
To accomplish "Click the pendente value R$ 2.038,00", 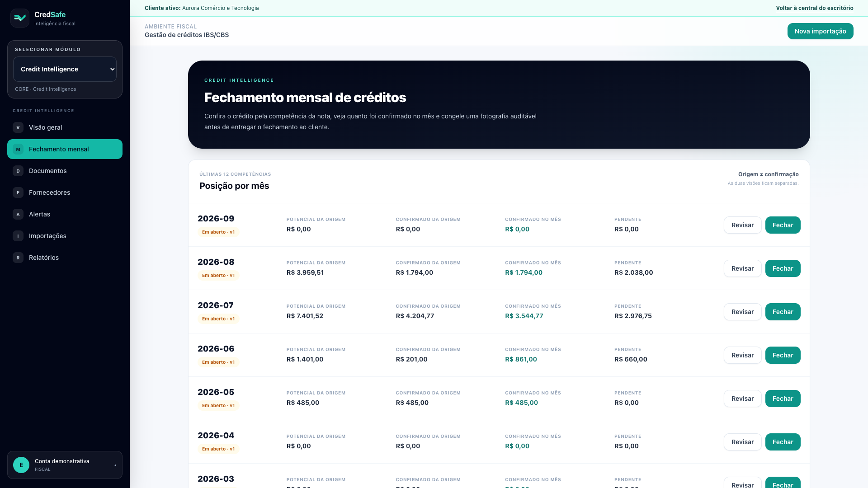I will (x=633, y=272).
